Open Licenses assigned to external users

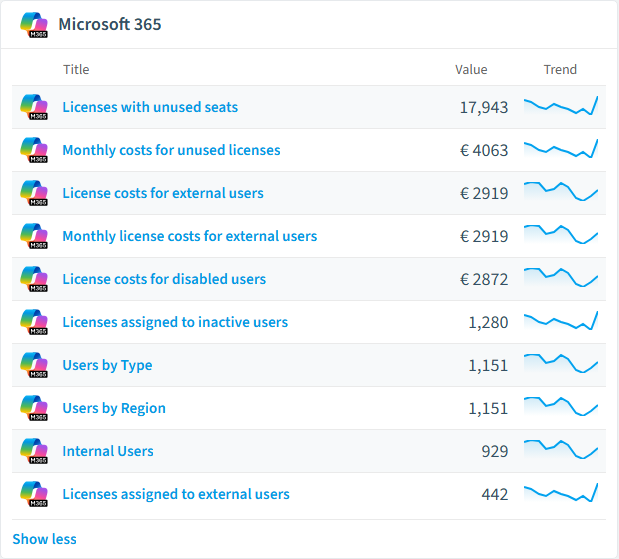point(176,494)
